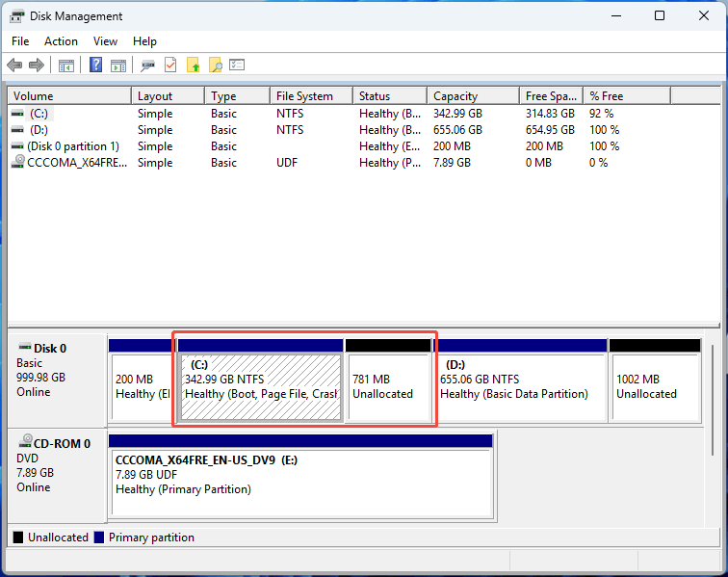Screen dimensions: 728x577
Task: Click the CD-ROM 0 disc icon
Action: (x=26, y=441)
